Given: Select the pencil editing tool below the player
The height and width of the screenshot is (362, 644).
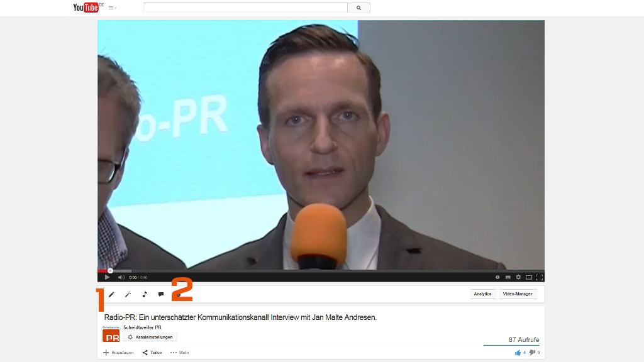Looking at the screenshot, I should coord(111,294).
